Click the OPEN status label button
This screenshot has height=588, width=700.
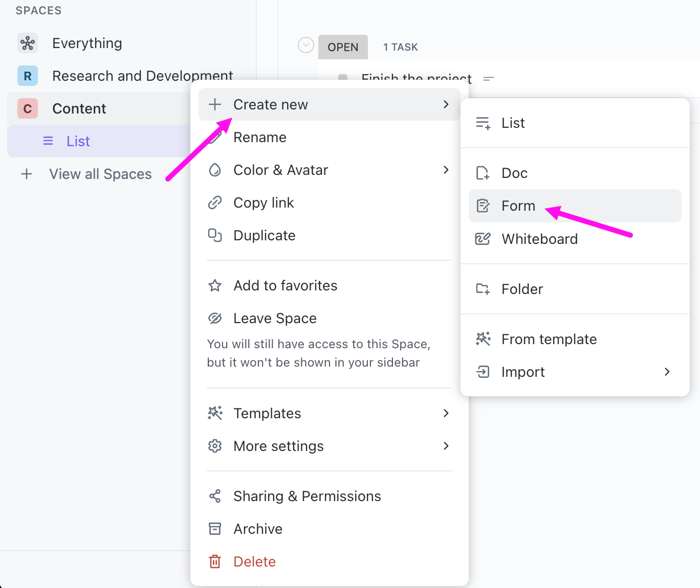tap(343, 47)
